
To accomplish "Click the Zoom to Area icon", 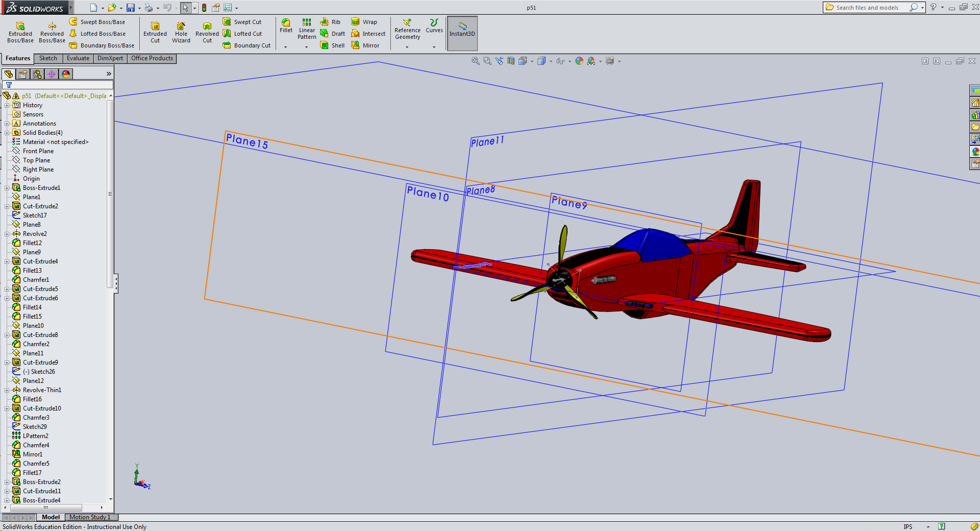I will coord(487,61).
